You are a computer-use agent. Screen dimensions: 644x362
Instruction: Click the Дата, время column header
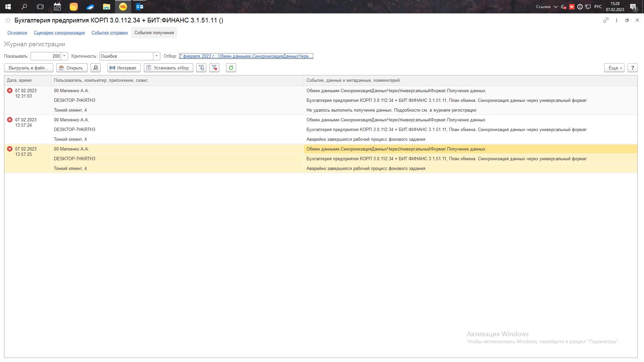[28, 80]
